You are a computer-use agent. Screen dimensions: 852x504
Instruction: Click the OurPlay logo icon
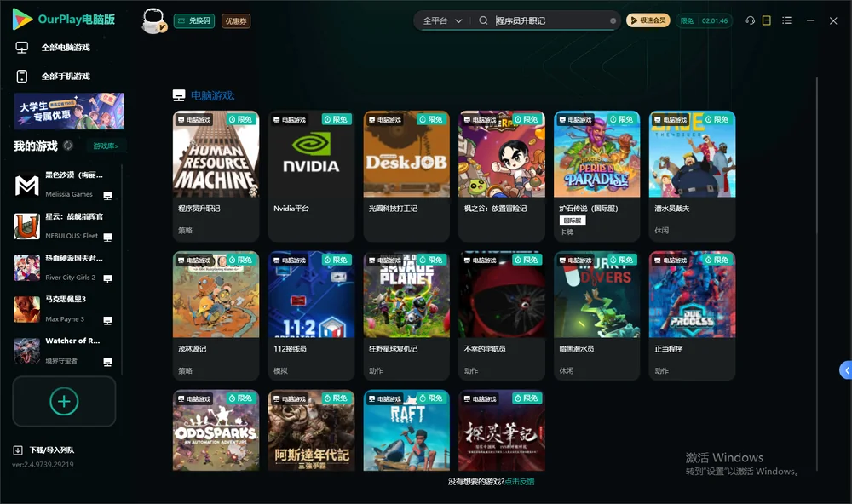[x=22, y=19]
